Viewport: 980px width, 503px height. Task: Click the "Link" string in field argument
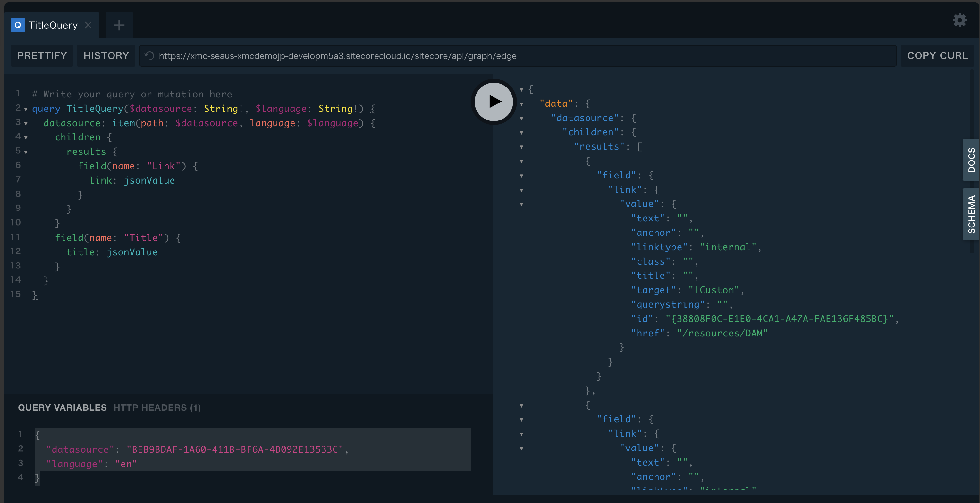tap(164, 166)
